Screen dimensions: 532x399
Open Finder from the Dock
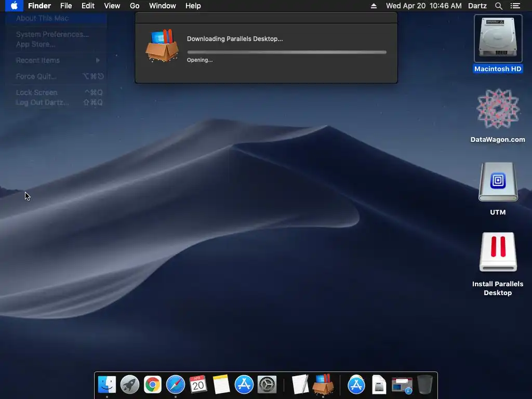(x=107, y=385)
